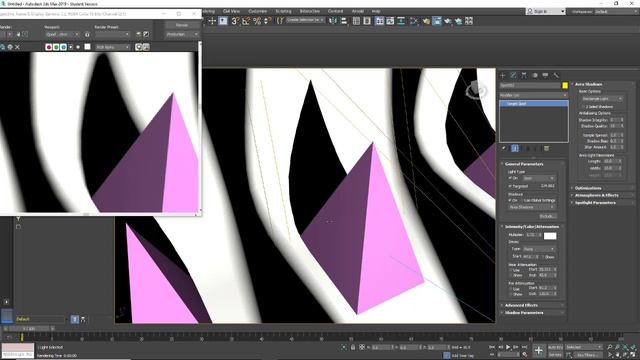Click Render button in frame window
Screen dimensions: 640x360
(182, 25)
